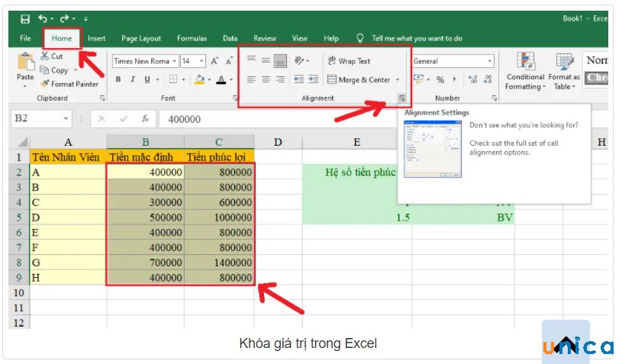Click the Cut scissors icon
Image resolution: width=622 pixels, height=364 pixels.
point(45,56)
